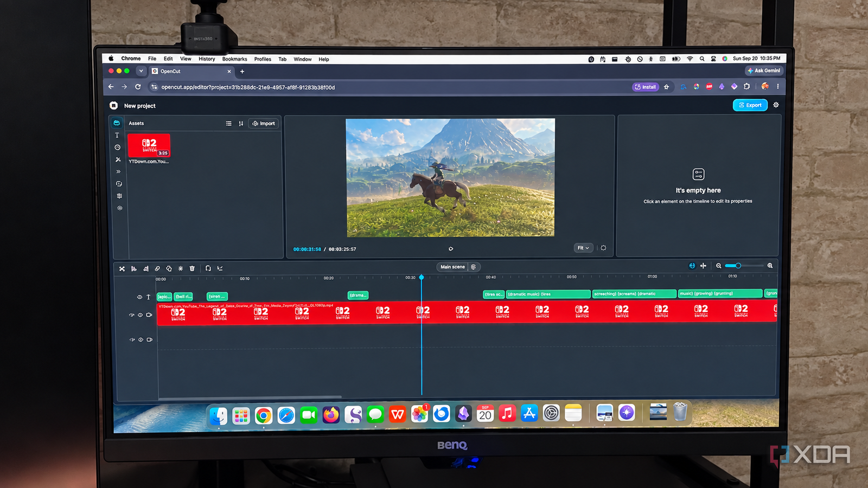Bookmark this page with the star icon
Image resolution: width=868 pixels, height=488 pixels.
coord(666,87)
